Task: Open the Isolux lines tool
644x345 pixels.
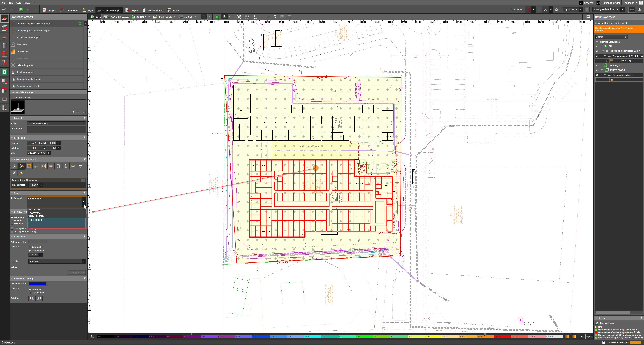Action: click(x=22, y=44)
